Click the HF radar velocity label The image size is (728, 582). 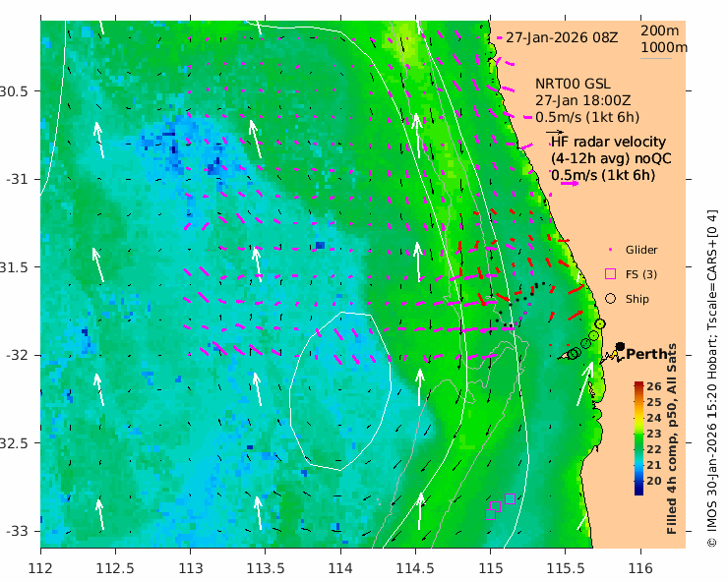[x=608, y=142]
